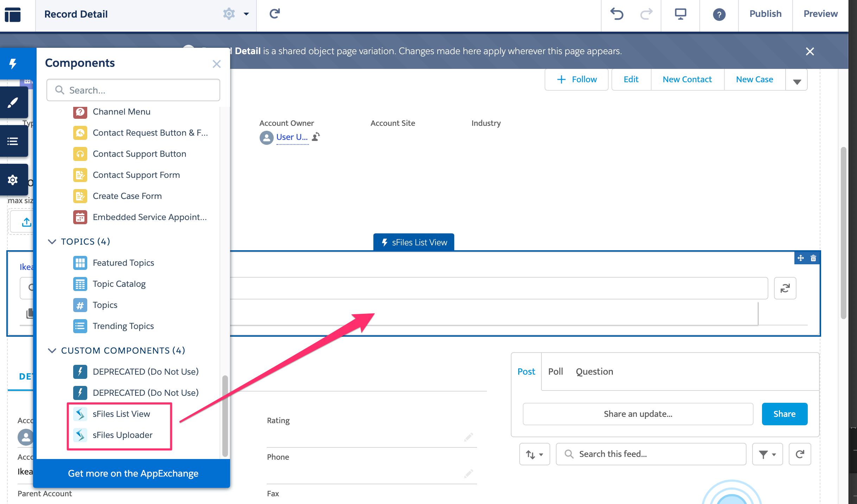Open the Page Structure list sidebar tab

tap(13, 141)
